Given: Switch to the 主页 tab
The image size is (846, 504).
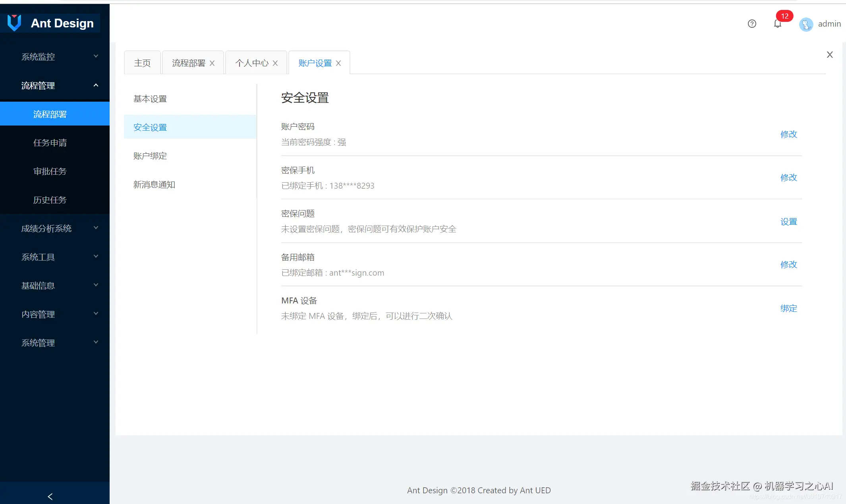Looking at the screenshot, I should coord(142,63).
